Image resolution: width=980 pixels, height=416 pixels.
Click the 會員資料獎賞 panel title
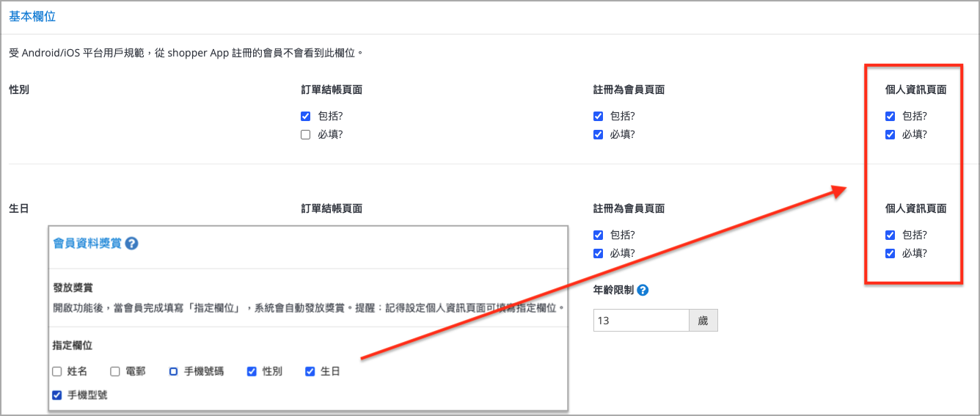tap(87, 243)
